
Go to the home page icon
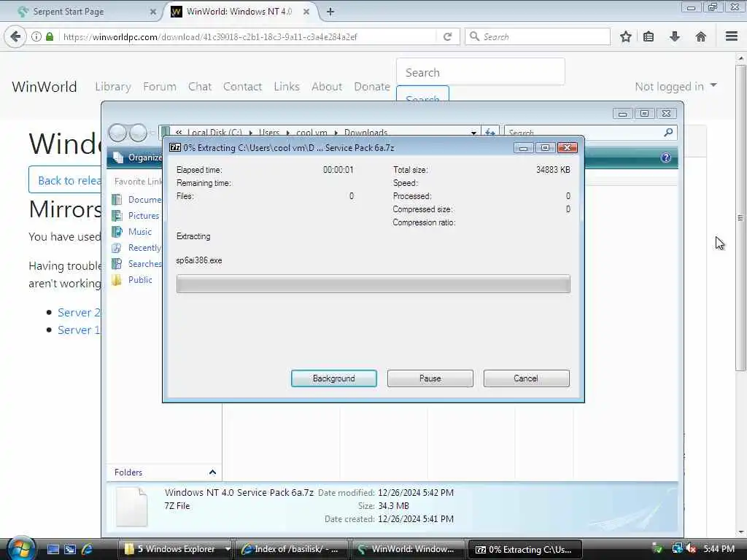[x=701, y=36]
